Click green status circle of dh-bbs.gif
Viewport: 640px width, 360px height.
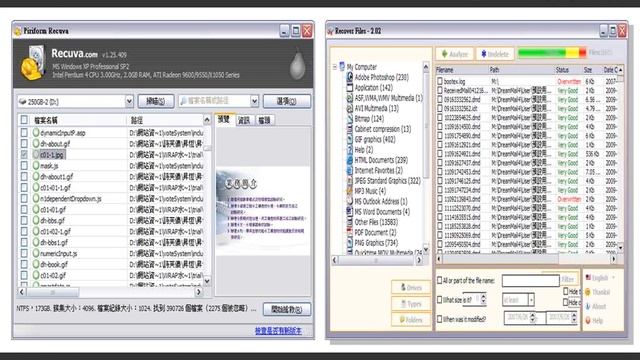36,220
